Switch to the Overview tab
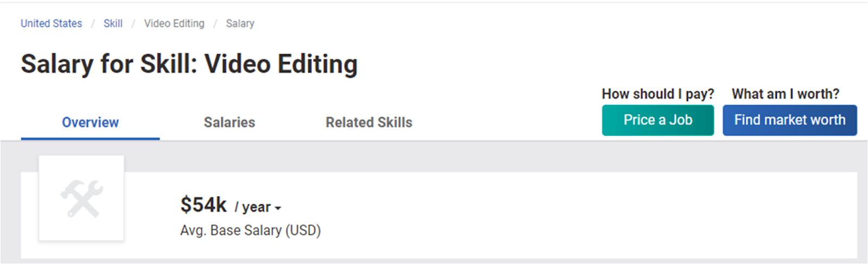868x264 pixels. click(90, 123)
